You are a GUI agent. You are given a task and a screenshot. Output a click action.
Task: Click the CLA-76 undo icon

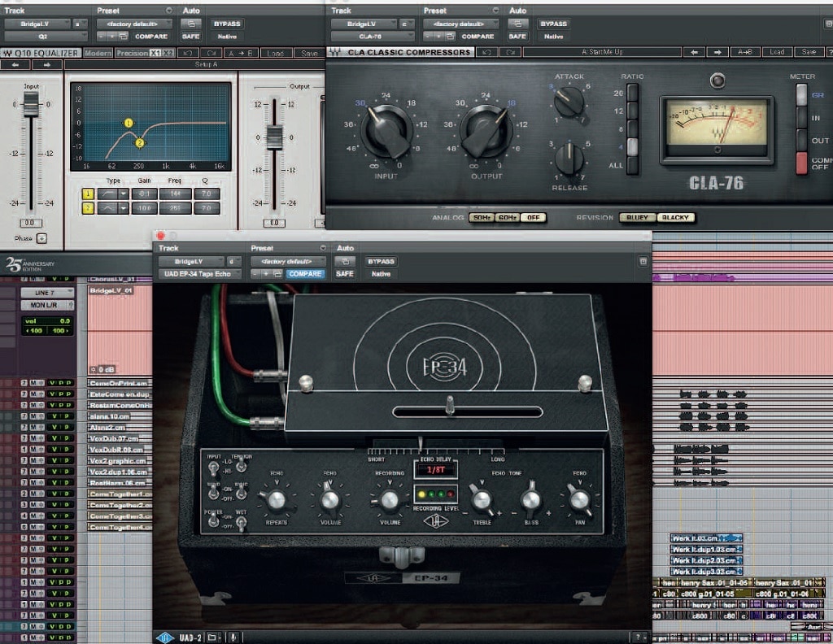pyautogui.click(x=486, y=52)
